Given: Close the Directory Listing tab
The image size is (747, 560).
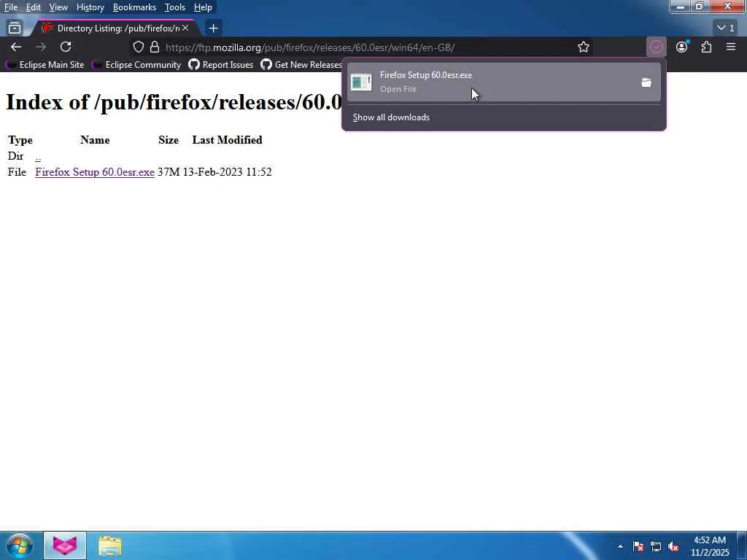Looking at the screenshot, I should click(185, 28).
